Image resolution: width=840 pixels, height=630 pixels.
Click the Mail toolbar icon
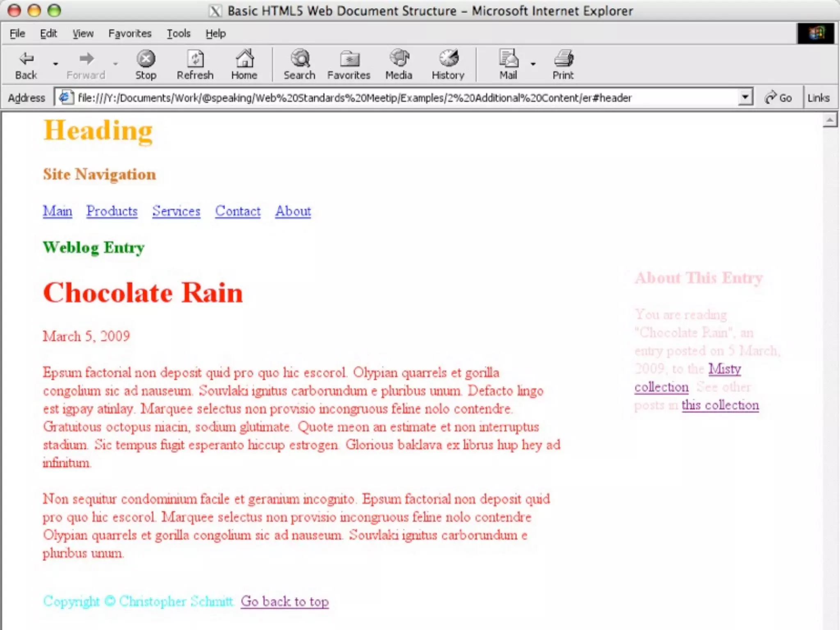[508, 59]
